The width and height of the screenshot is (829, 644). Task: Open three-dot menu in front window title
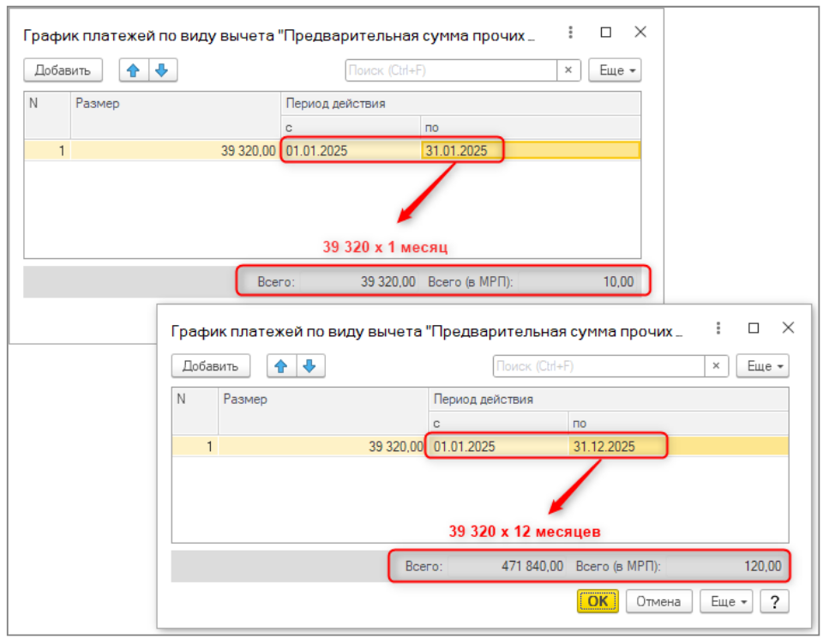coord(718,328)
